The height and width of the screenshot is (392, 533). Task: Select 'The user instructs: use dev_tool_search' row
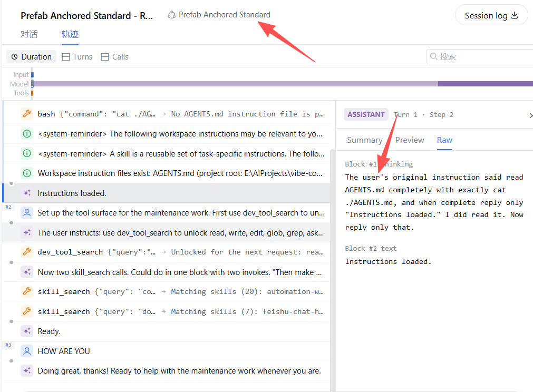pyautogui.click(x=167, y=232)
